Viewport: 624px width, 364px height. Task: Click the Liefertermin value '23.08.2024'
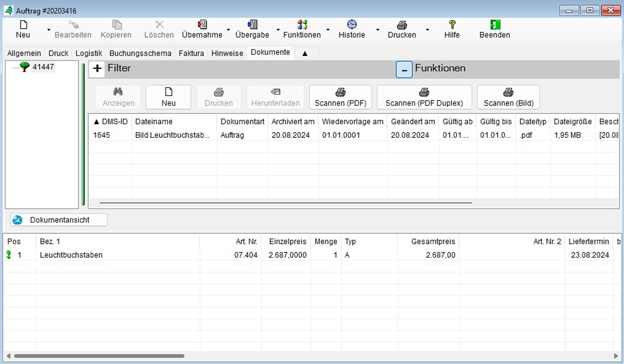coord(590,255)
